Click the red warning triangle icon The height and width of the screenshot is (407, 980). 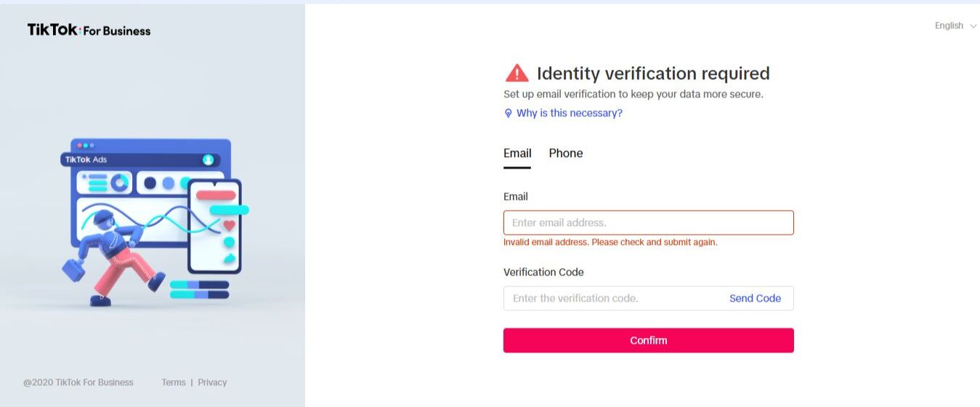[x=517, y=73]
